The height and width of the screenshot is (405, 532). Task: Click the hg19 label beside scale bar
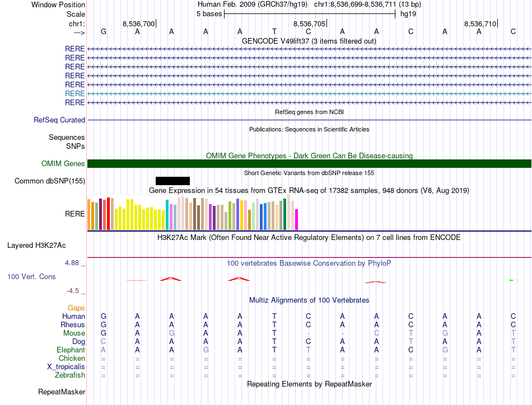[x=408, y=14]
